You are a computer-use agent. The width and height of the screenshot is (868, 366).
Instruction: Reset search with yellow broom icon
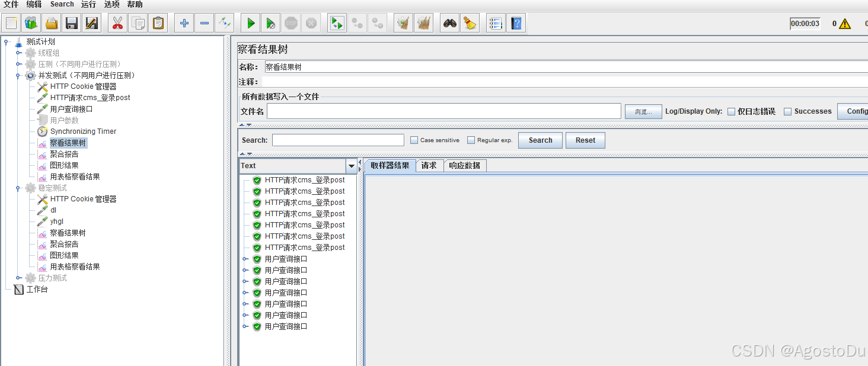click(x=470, y=23)
